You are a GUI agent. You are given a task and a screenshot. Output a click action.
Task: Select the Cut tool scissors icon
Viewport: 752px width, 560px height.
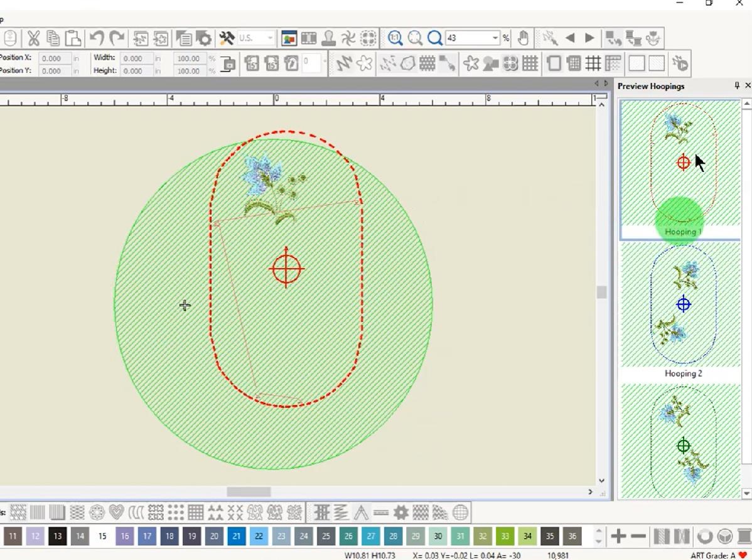(33, 38)
